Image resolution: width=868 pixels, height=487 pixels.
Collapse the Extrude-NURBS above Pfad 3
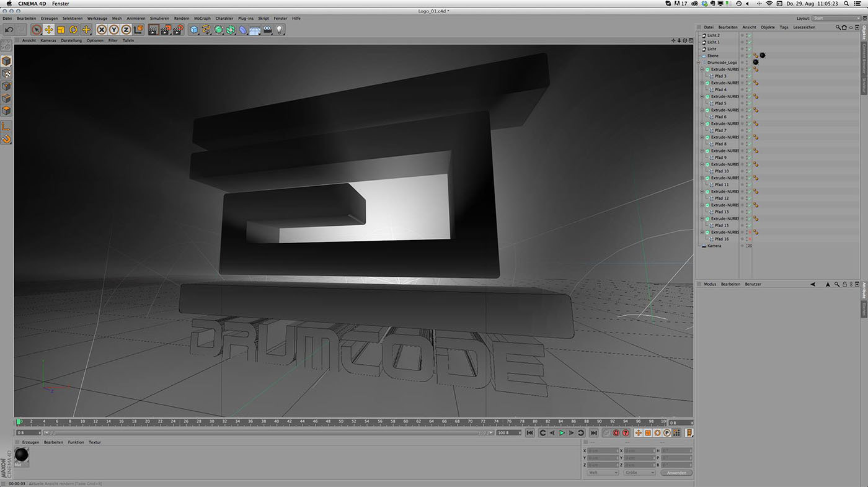point(702,69)
